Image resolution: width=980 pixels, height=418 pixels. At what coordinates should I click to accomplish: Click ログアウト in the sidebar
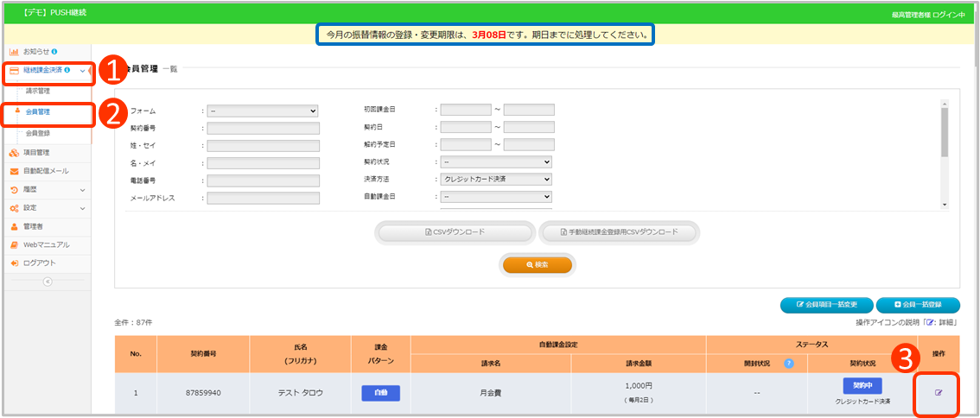39,263
